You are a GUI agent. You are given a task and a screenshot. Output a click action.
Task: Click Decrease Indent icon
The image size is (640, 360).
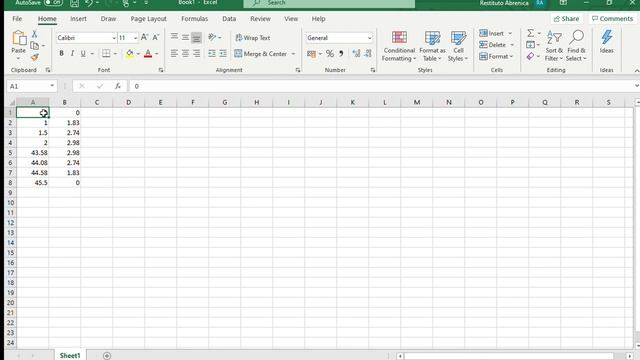tap(212, 53)
